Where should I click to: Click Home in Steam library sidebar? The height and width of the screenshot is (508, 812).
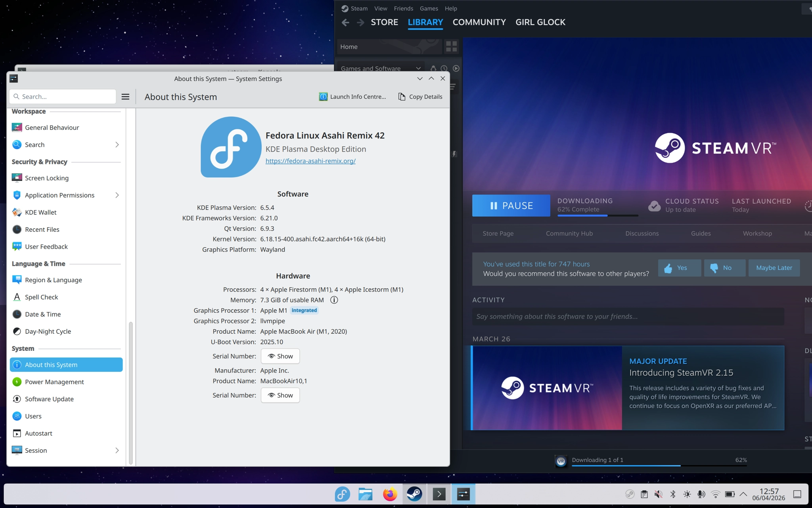(389, 47)
